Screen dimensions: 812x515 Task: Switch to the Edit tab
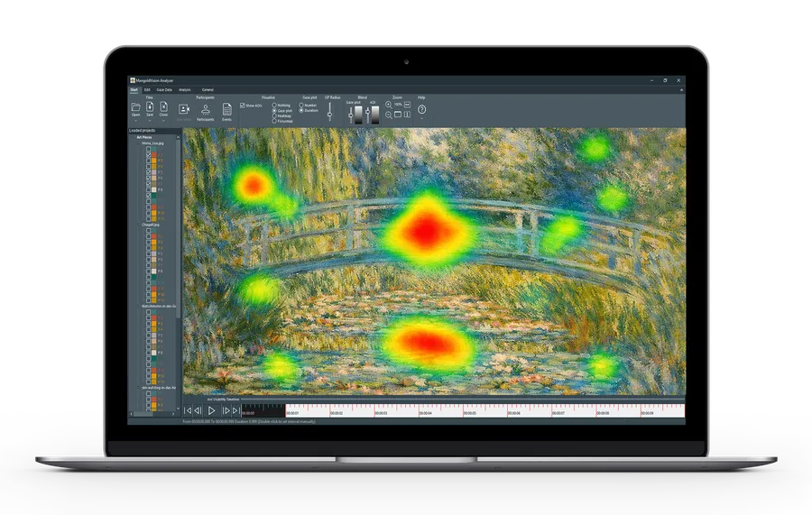click(147, 90)
